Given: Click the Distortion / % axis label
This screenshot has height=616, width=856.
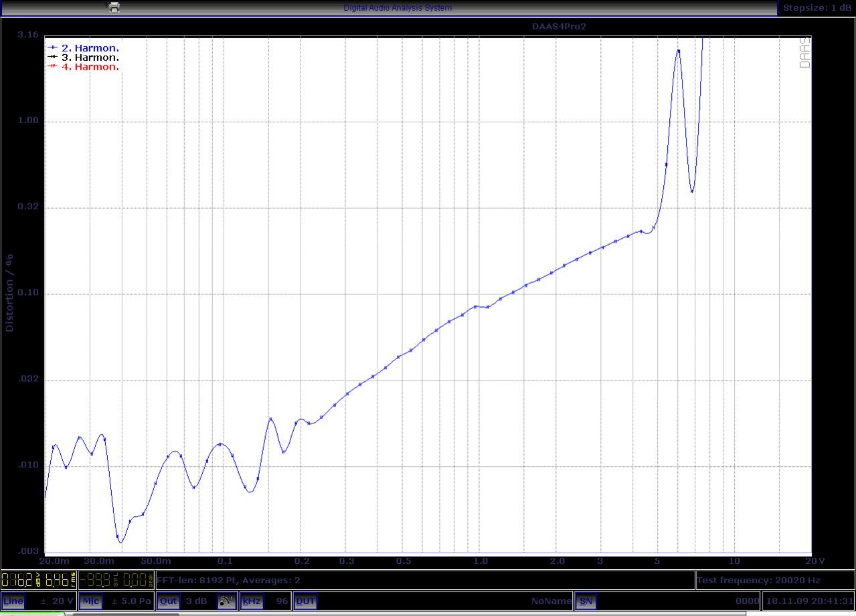Looking at the screenshot, I should coord(9,292).
